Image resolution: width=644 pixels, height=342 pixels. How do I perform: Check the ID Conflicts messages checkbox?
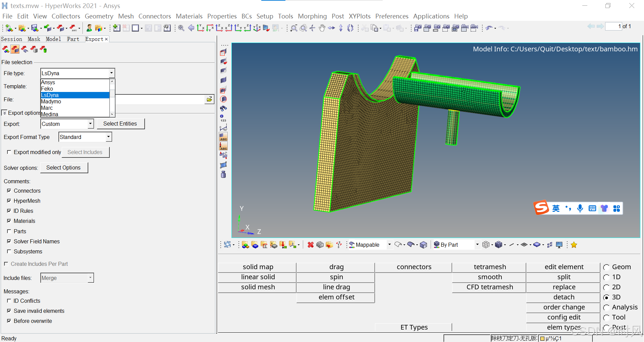9,301
